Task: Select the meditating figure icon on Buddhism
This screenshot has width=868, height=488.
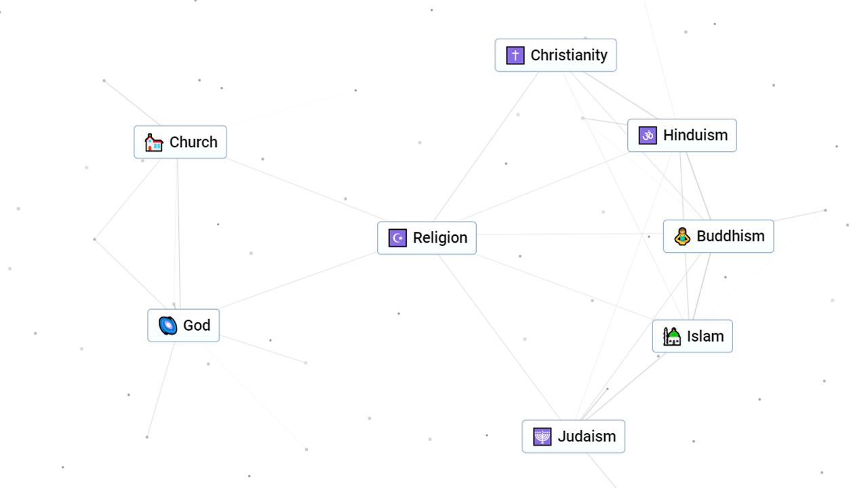Action: click(x=682, y=236)
